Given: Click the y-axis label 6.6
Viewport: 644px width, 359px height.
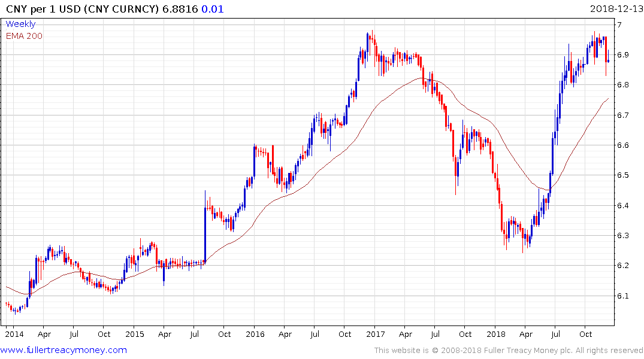Looking at the screenshot, I should pyautogui.click(x=623, y=145).
